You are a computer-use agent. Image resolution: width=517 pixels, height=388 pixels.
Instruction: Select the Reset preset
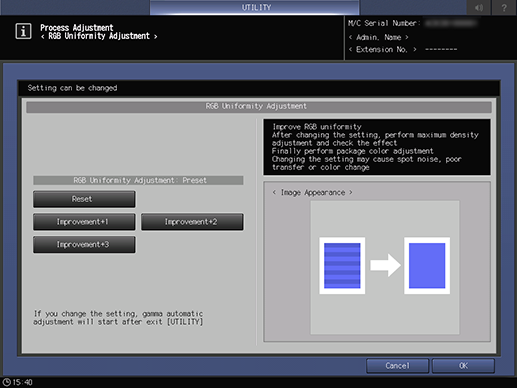pos(84,199)
